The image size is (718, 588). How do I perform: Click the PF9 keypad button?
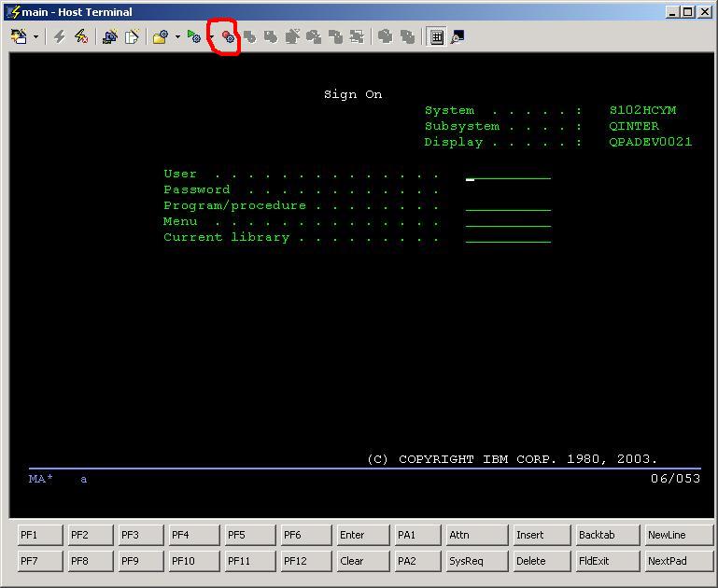[140, 561]
